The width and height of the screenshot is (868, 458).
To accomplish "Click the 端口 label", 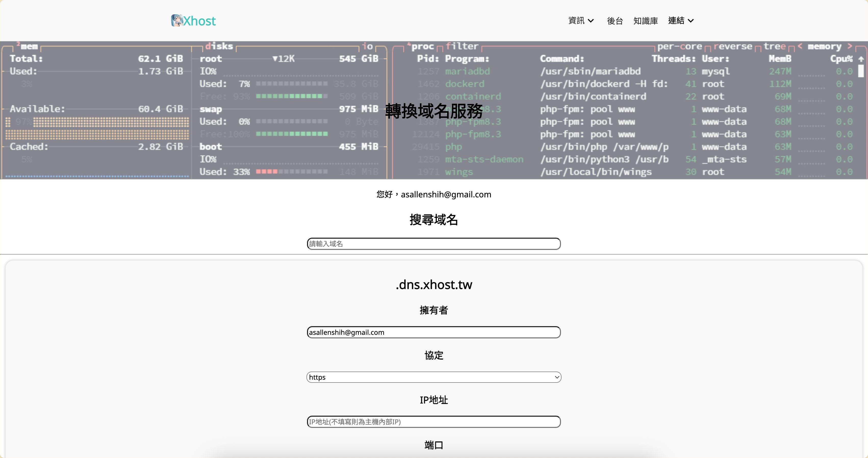I will tap(434, 445).
